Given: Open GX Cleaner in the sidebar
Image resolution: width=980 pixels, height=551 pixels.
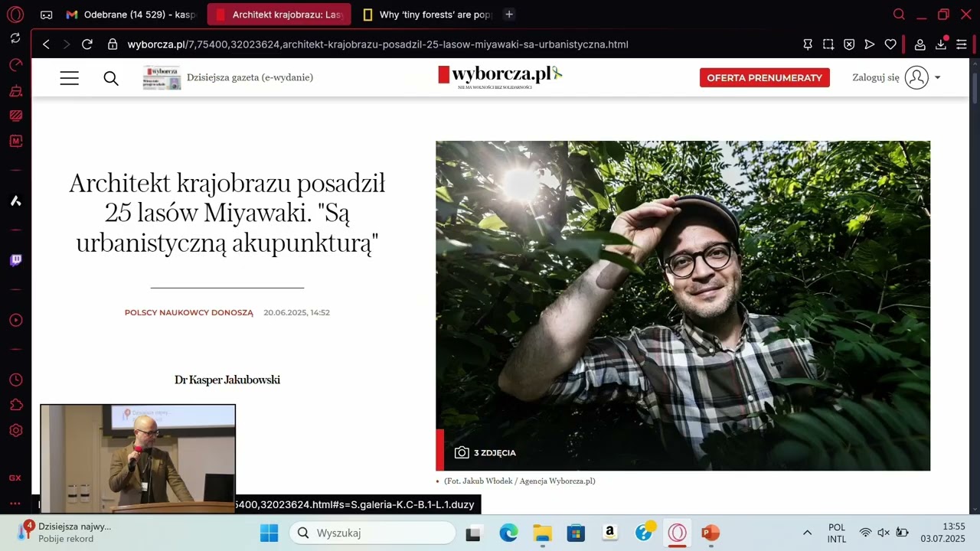Looking at the screenshot, I should click(15, 90).
